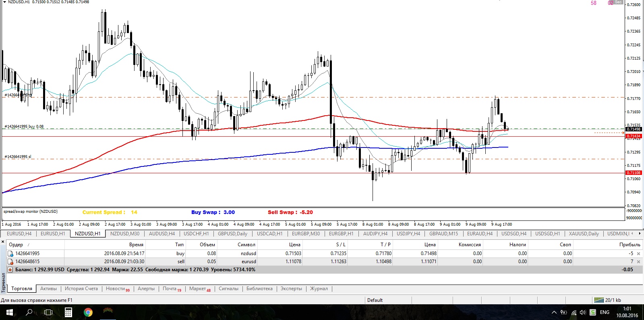Switch to the GBPUSD,Daily chart tab
This screenshot has width=644, height=320.
tap(233, 234)
